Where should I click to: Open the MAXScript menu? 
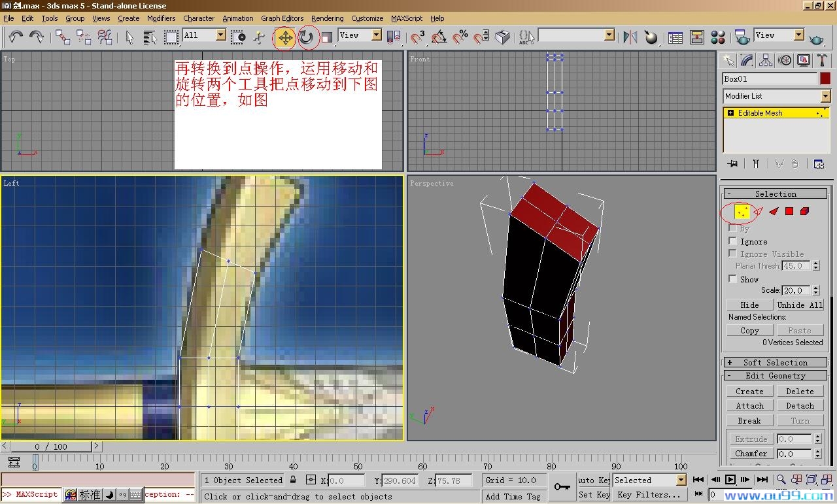(x=407, y=18)
